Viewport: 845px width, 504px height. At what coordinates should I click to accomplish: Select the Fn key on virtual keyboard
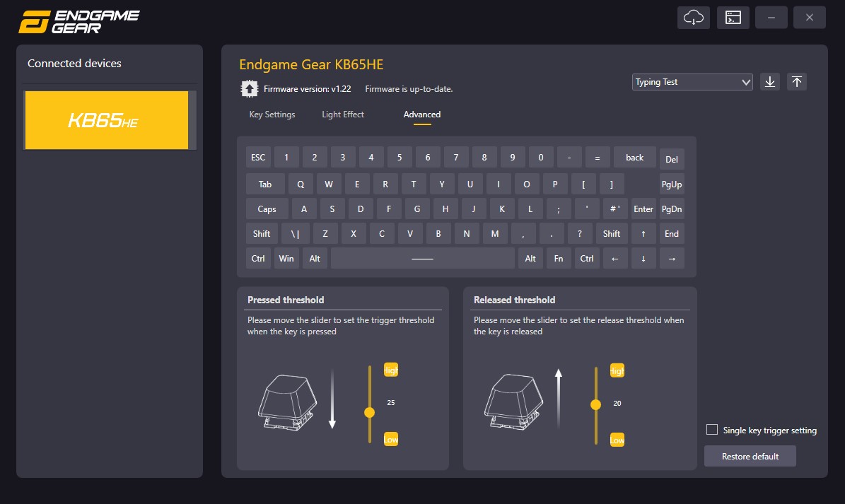[x=559, y=259]
